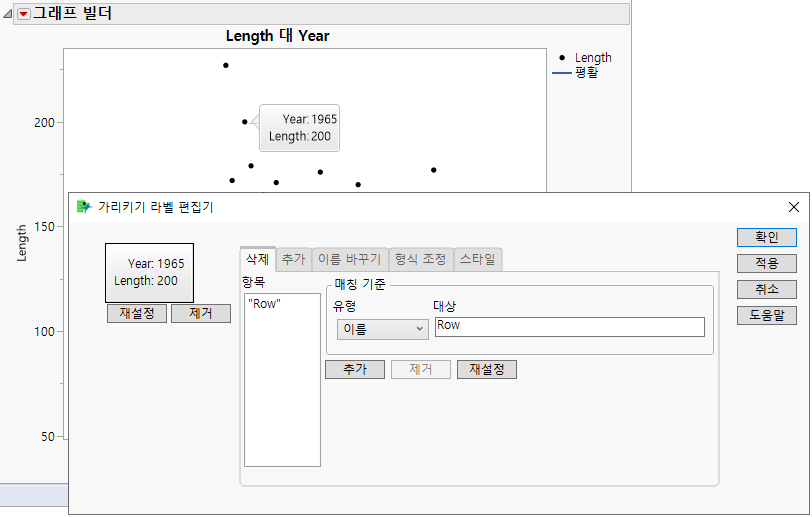Click the data point at Year 1965

[244, 122]
